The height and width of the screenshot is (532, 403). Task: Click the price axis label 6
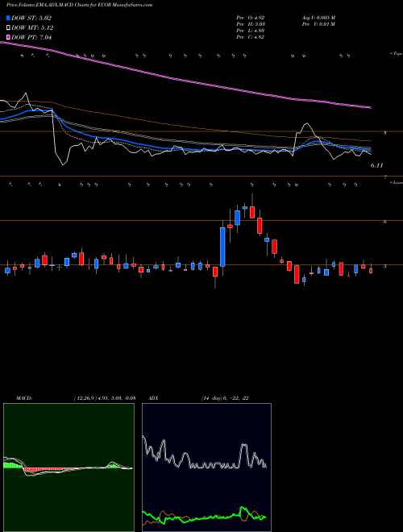(x=384, y=222)
